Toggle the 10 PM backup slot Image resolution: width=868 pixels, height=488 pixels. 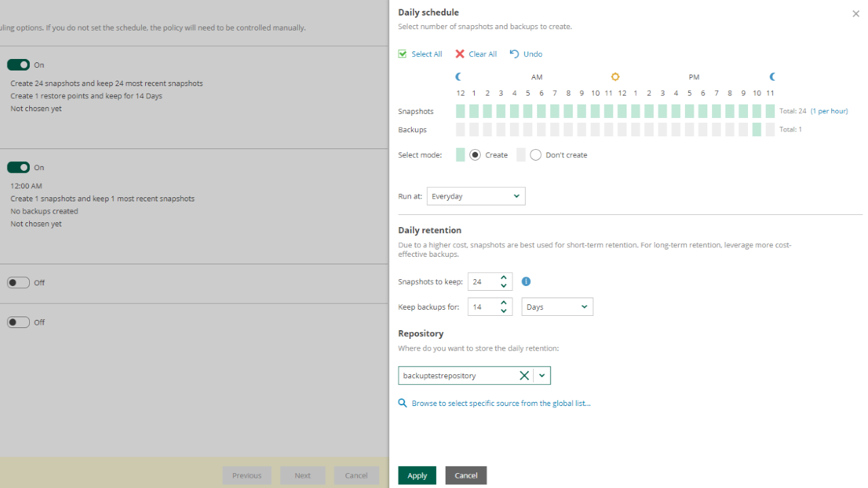[x=757, y=129]
